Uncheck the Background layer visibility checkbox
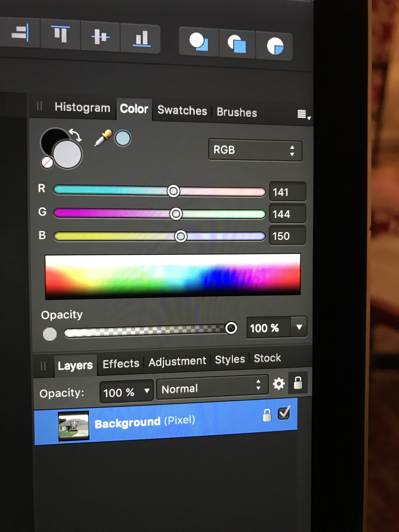 pos(284,414)
